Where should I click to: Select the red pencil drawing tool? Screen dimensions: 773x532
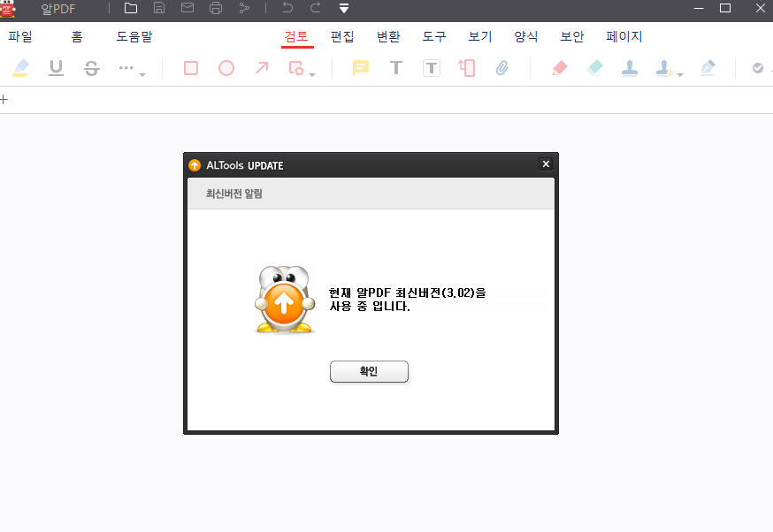coord(560,68)
